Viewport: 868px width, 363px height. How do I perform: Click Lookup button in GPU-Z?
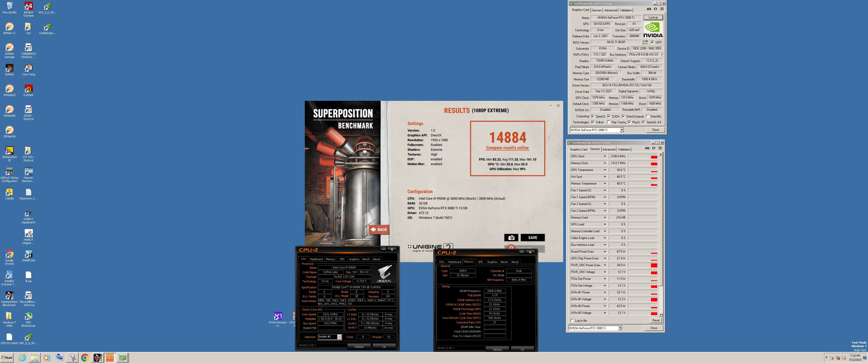click(653, 17)
